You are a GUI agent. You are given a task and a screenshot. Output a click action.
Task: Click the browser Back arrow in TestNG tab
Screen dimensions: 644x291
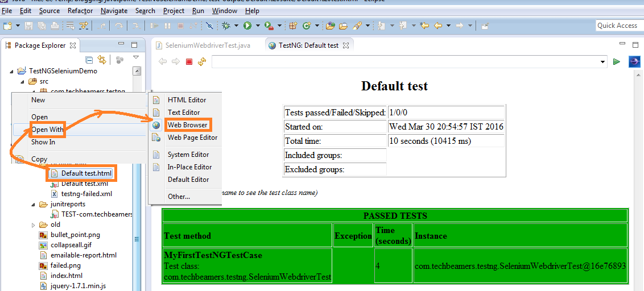(163, 61)
